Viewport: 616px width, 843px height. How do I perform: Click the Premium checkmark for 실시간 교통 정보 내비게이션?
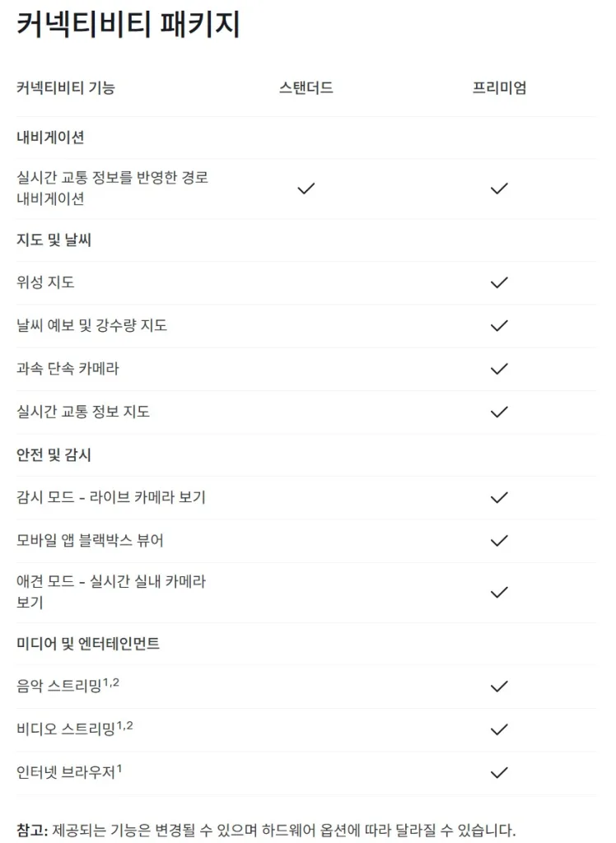pyautogui.click(x=499, y=189)
